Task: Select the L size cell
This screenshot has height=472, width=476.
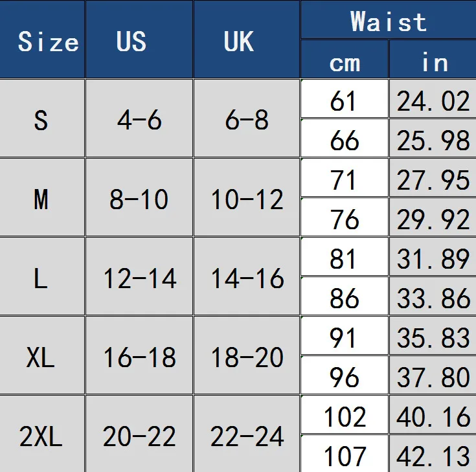Action: point(42,278)
